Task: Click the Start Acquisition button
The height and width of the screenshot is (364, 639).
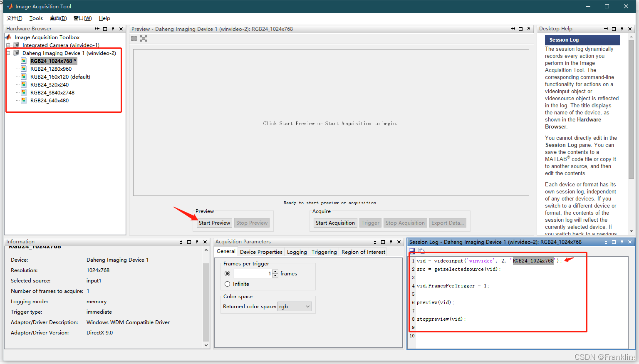Action: point(335,223)
